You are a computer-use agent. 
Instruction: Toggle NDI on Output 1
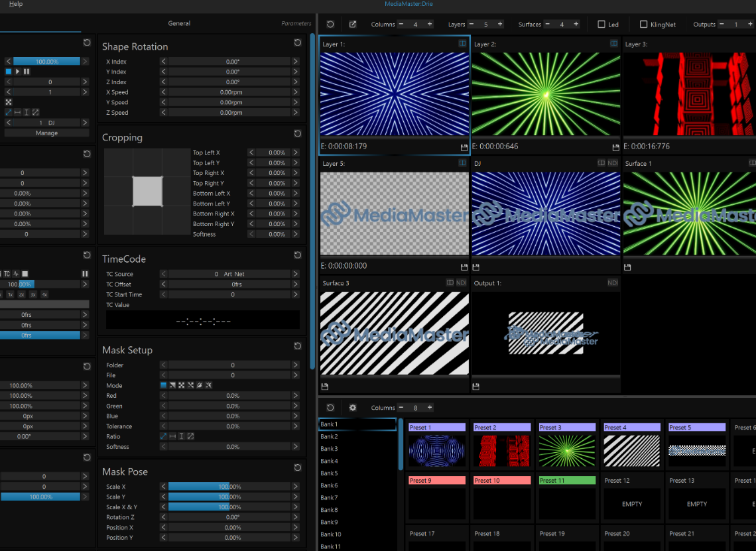pos(612,283)
